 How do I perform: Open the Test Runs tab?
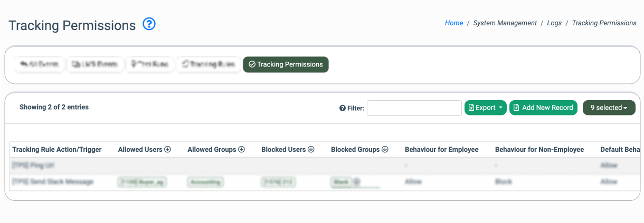[x=150, y=64]
